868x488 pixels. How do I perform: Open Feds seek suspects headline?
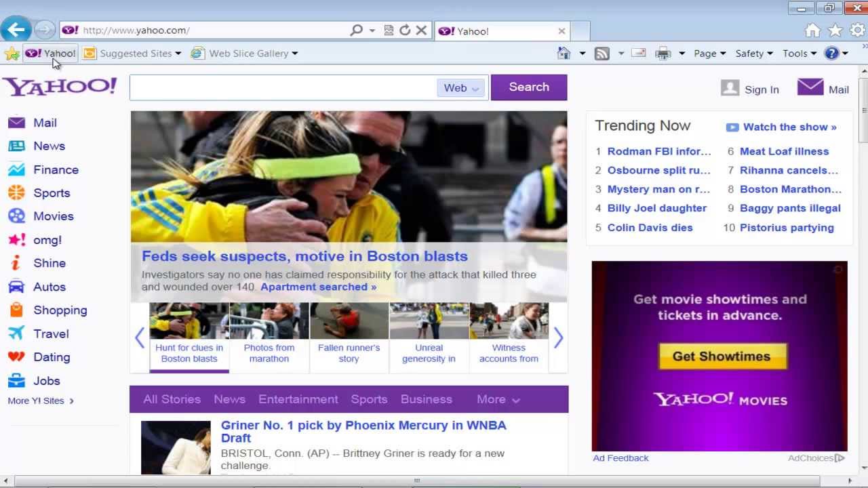(304, 256)
